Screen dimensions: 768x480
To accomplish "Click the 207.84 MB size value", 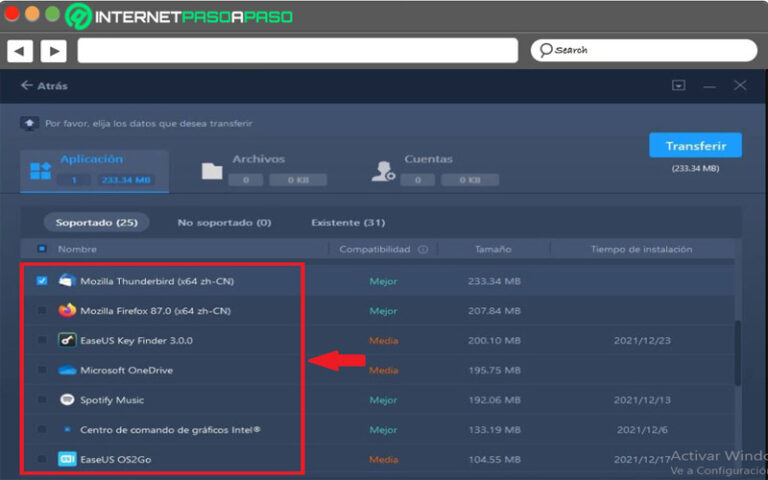I will pos(494,311).
